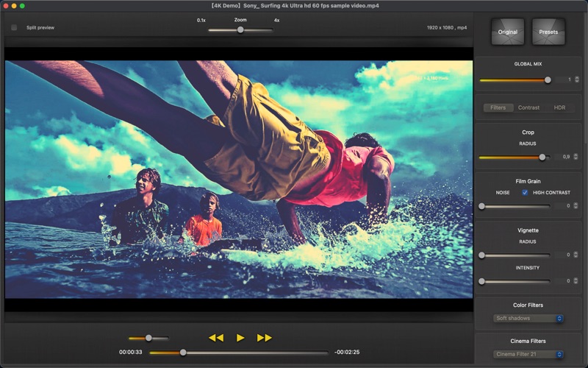This screenshot has width=588, height=368.
Task: Click the fast-forward double-arrow icon
Action: (265, 338)
